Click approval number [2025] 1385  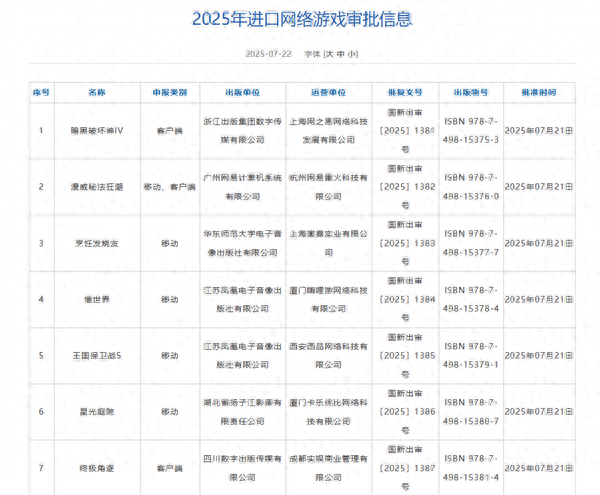point(407,356)
